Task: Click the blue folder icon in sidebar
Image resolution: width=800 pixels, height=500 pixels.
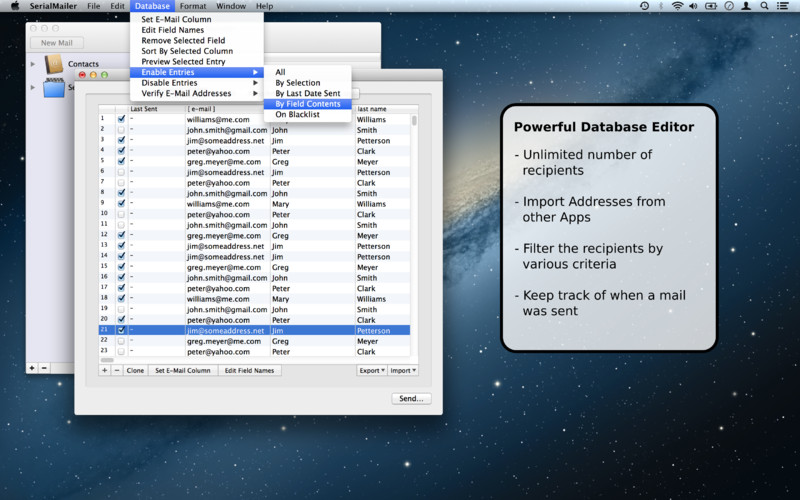Action: click(x=54, y=87)
